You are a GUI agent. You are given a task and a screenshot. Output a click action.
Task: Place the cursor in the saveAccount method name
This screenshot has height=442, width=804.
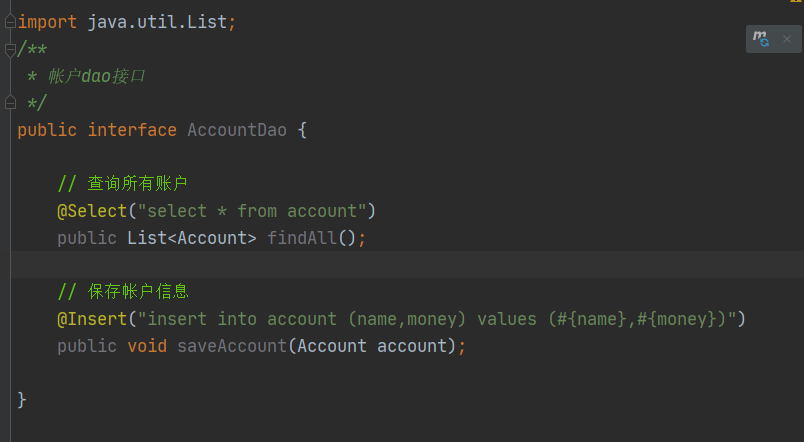[232, 346]
